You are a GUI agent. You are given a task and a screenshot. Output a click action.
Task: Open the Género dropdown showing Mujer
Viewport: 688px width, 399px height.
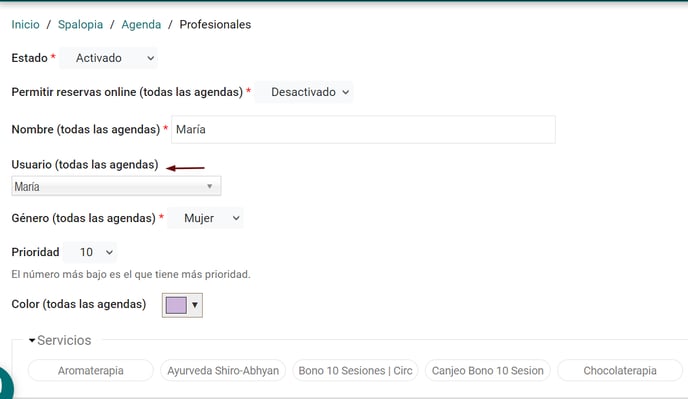tap(205, 218)
